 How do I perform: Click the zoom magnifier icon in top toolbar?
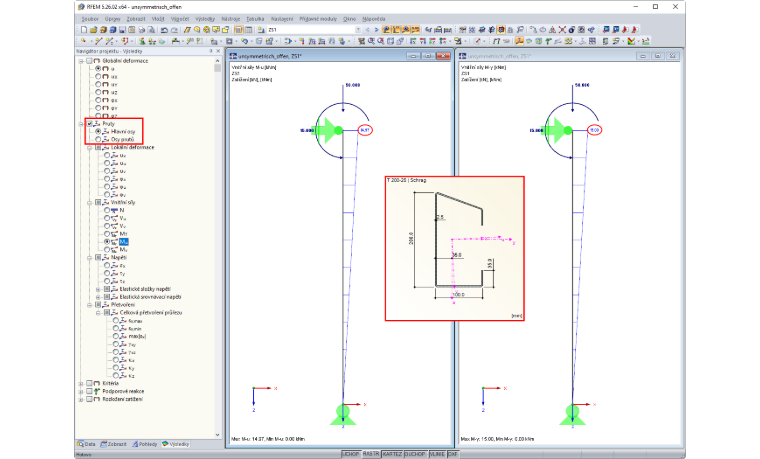[x=520, y=30]
